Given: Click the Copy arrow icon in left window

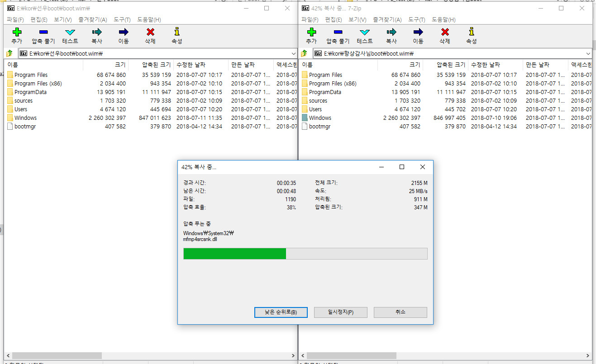Looking at the screenshot, I should (97, 32).
